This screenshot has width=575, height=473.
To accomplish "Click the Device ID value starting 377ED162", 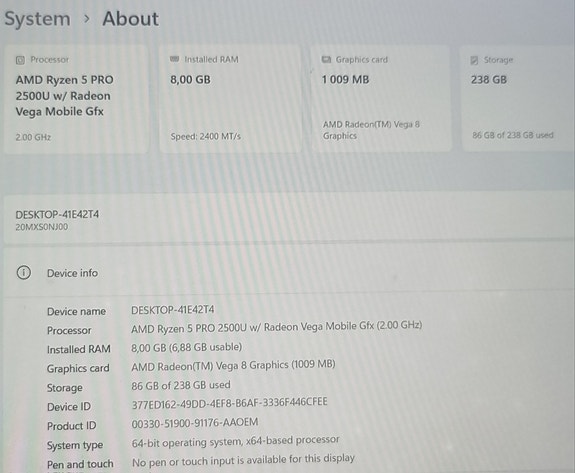I will pos(230,403).
